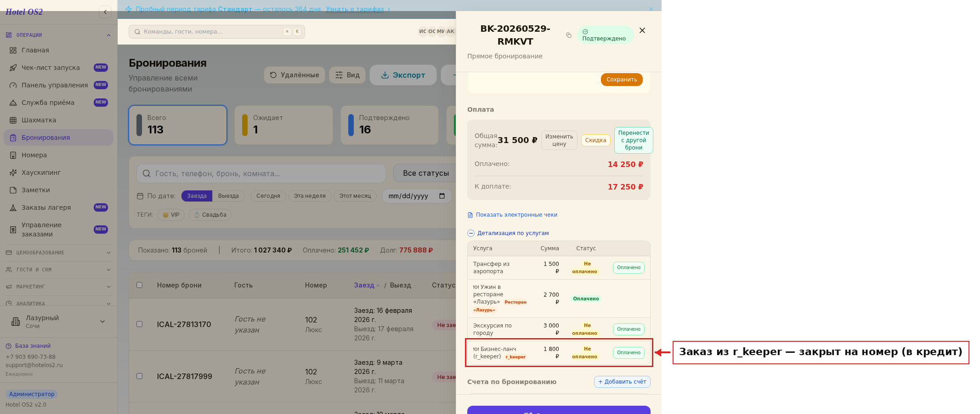Screen dimensions: 980x414
Task: Copy booking number BK-20260529-RMKVT icon
Action: pos(568,35)
